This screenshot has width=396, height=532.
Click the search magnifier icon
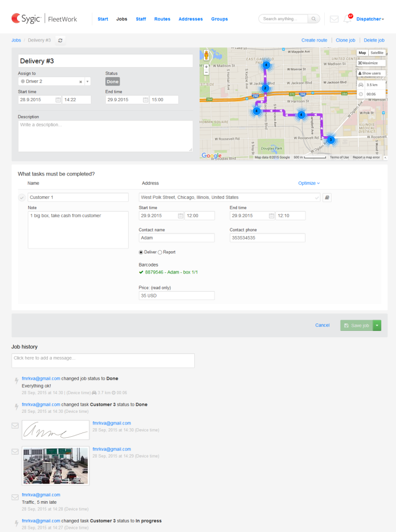pyautogui.click(x=314, y=19)
